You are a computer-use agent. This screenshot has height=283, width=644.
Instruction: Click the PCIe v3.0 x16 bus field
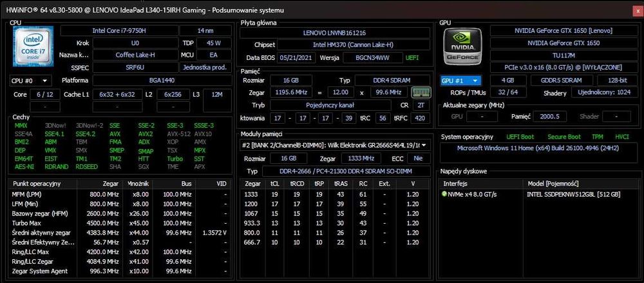(x=563, y=67)
